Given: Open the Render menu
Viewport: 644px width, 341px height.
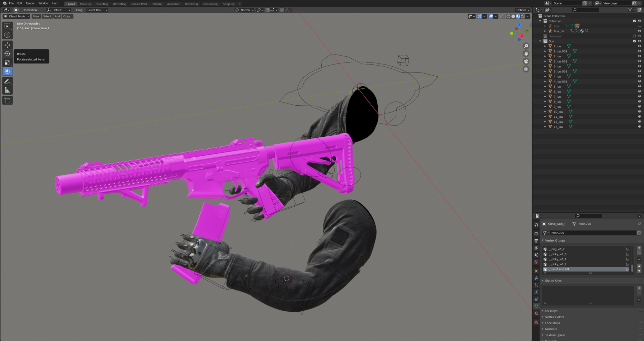Looking at the screenshot, I should coord(30,3).
